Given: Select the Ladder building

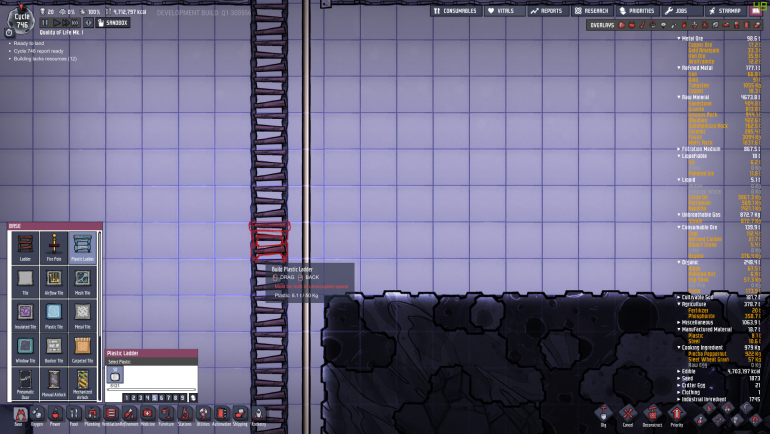Looking at the screenshot, I should [25, 248].
